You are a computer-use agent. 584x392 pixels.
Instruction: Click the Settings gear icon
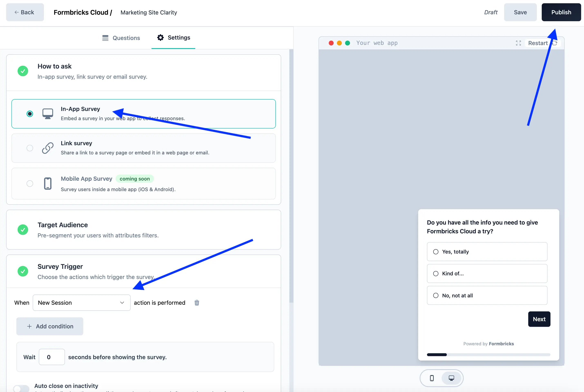(160, 38)
